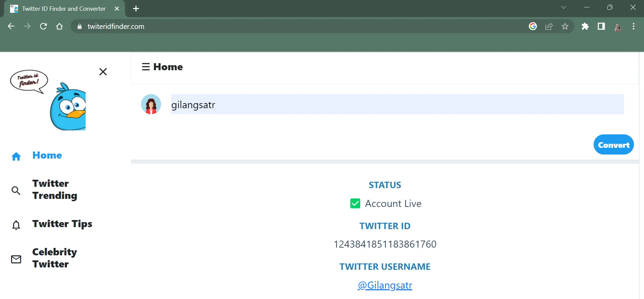Click the username input containing gilangsatr
This screenshot has height=299, width=644.
point(398,104)
